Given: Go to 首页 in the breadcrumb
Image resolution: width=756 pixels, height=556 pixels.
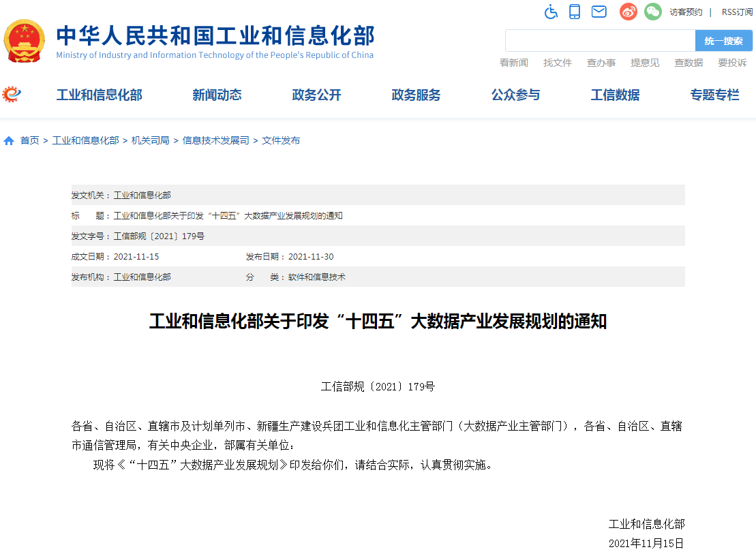Looking at the screenshot, I should coord(30,140).
